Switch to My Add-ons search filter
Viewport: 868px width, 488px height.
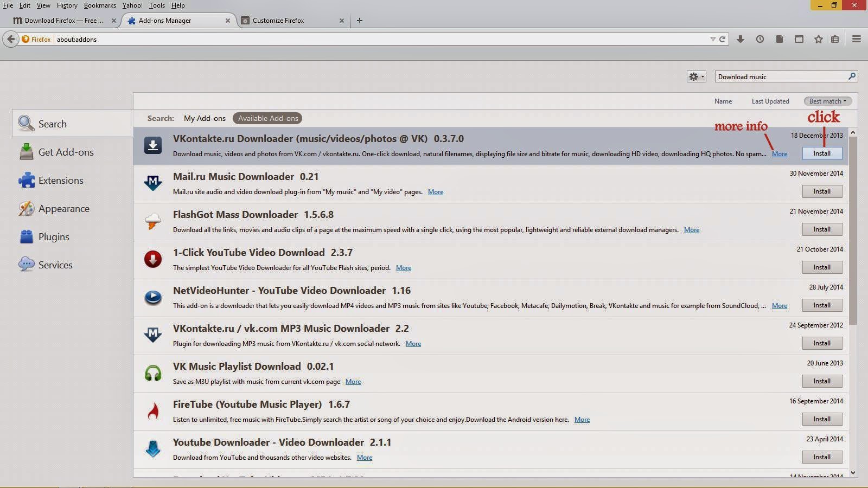(205, 118)
